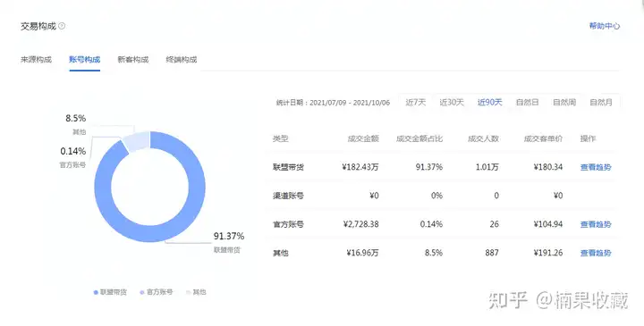The image size is (644, 326).
Task: Click the 渠道账号 row label
Action: pyautogui.click(x=288, y=196)
